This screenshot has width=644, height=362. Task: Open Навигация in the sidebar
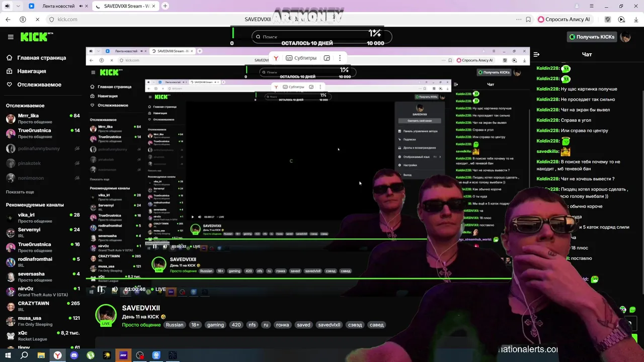click(31, 71)
